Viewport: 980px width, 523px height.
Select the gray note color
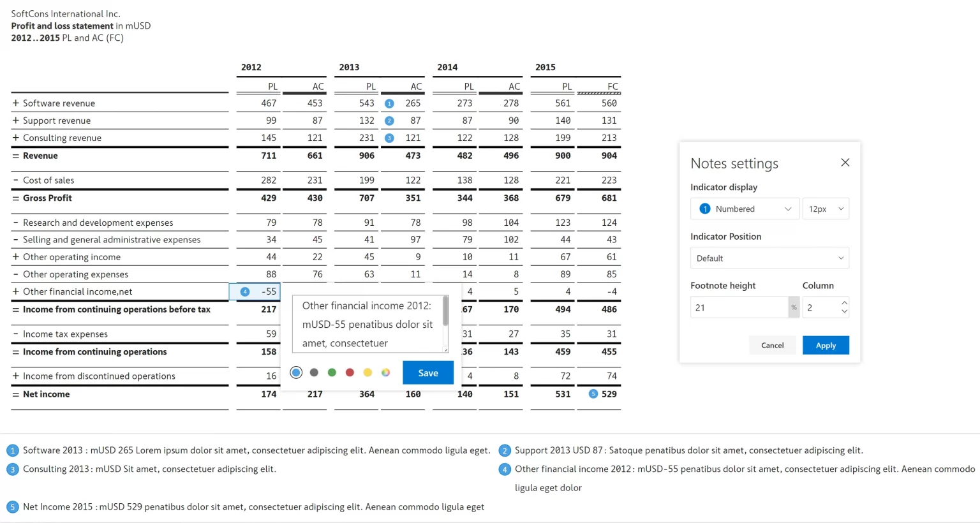(314, 372)
